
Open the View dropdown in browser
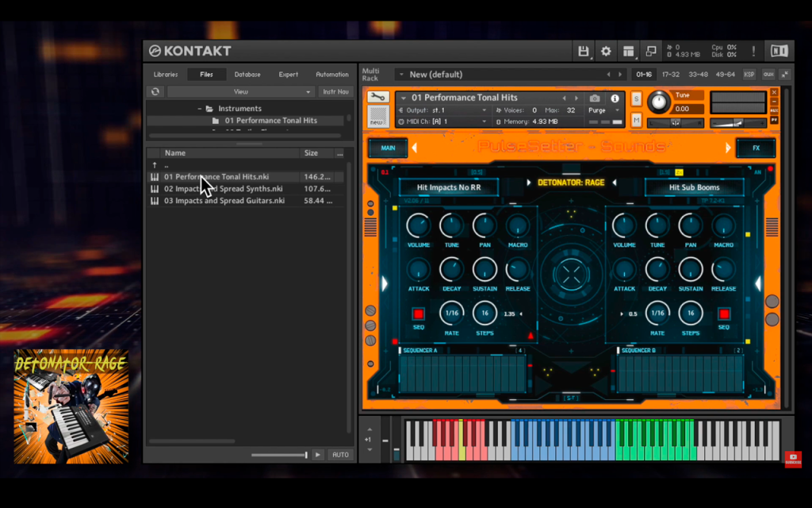pyautogui.click(x=241, y=92)
